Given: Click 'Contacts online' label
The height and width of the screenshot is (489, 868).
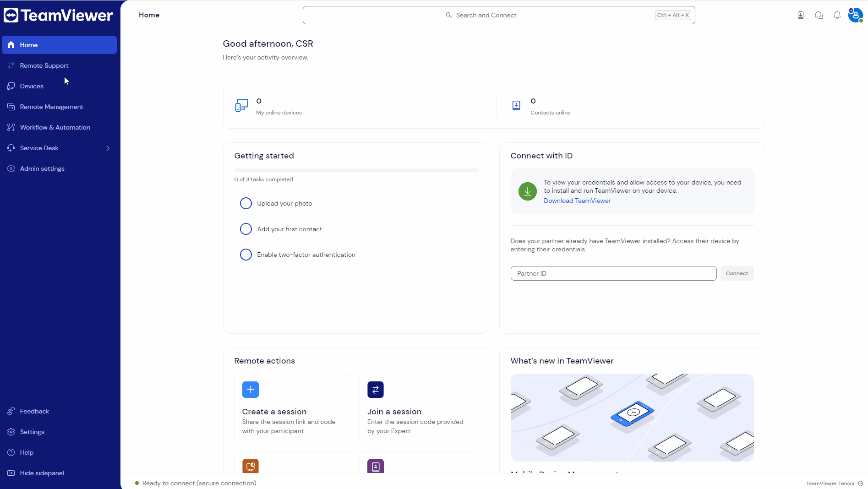Looking at the screenshot, I should click(x=551, y=113).
